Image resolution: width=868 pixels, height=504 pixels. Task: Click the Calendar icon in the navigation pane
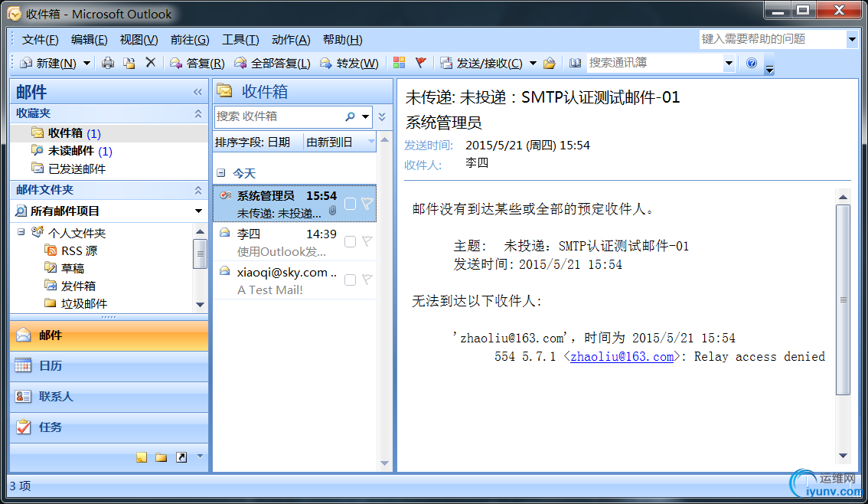pos(23,365)
